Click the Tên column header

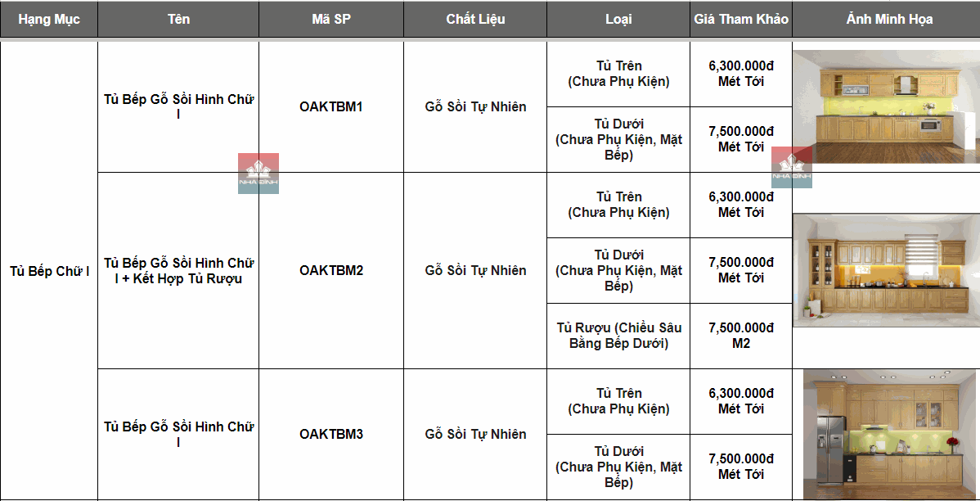(x=178, y=19)
